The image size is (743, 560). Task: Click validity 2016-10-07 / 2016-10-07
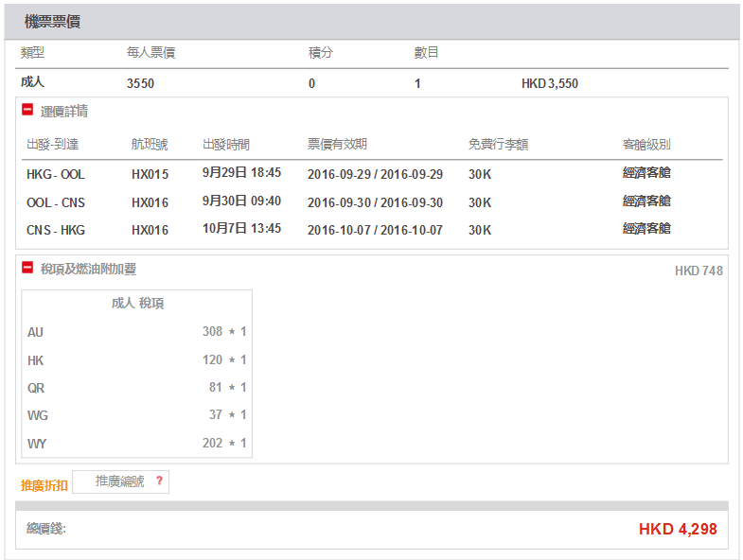point(375,230)
